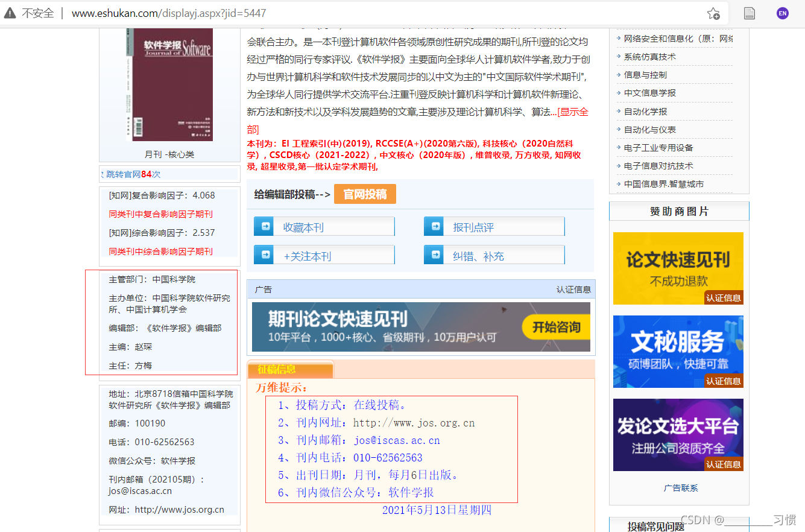805x532 pixels.
Task: Click the arrow icon beside 纠错、补充
Action: [434, 255]
